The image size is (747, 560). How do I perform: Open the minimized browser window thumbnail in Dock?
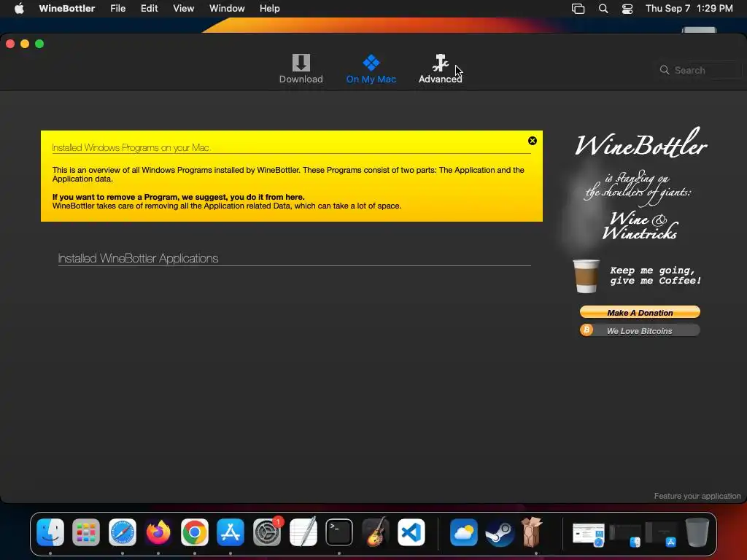point(589,534)
